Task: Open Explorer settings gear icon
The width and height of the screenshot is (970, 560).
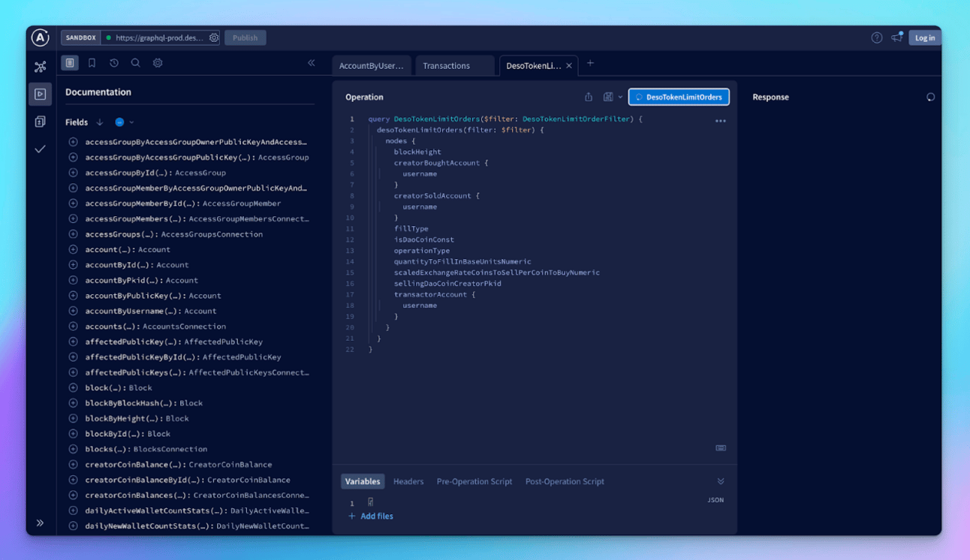Action: tap(158, 63)
